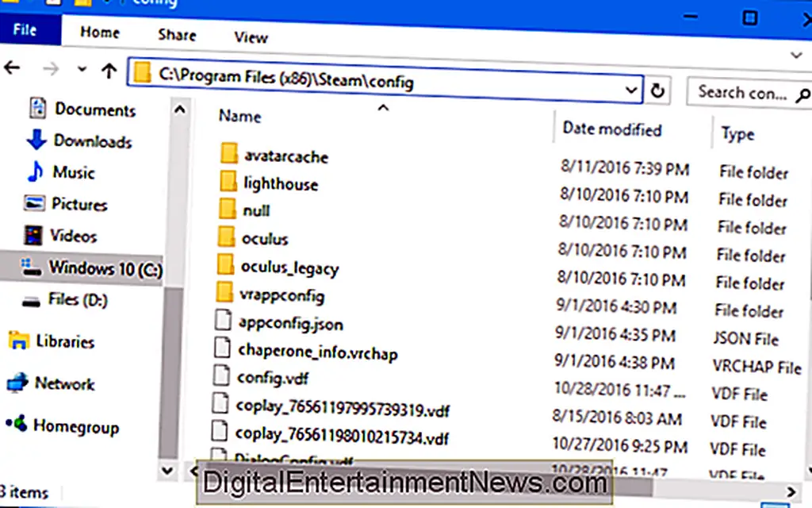Select Windows 10 (C:) drive

(x=105, y=268)
